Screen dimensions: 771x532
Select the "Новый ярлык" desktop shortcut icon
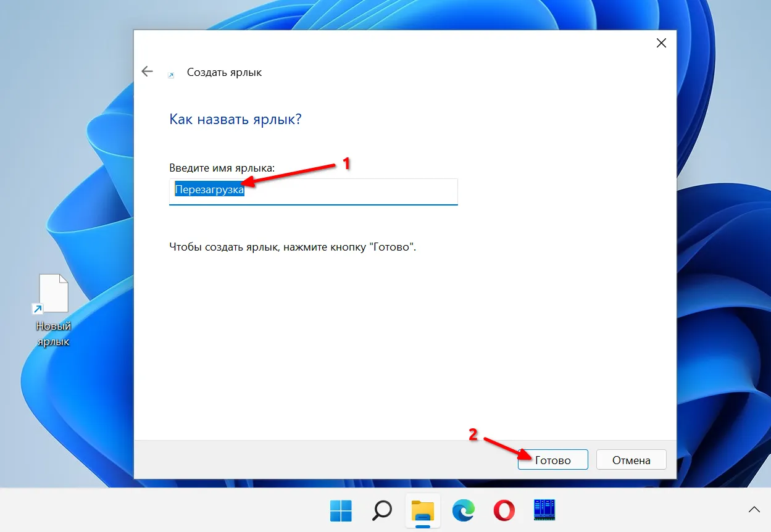coord(53,294)
